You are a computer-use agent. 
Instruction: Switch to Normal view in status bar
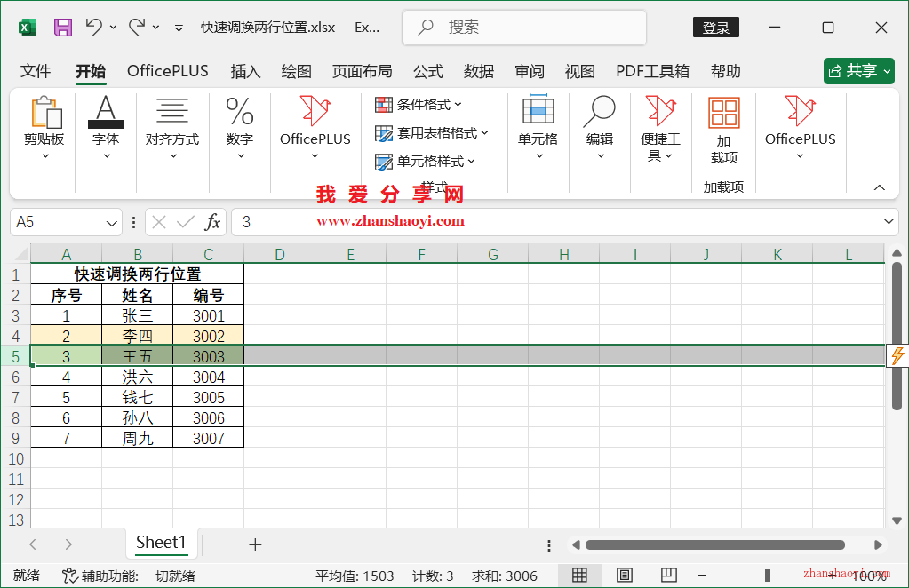click(579, 576)
